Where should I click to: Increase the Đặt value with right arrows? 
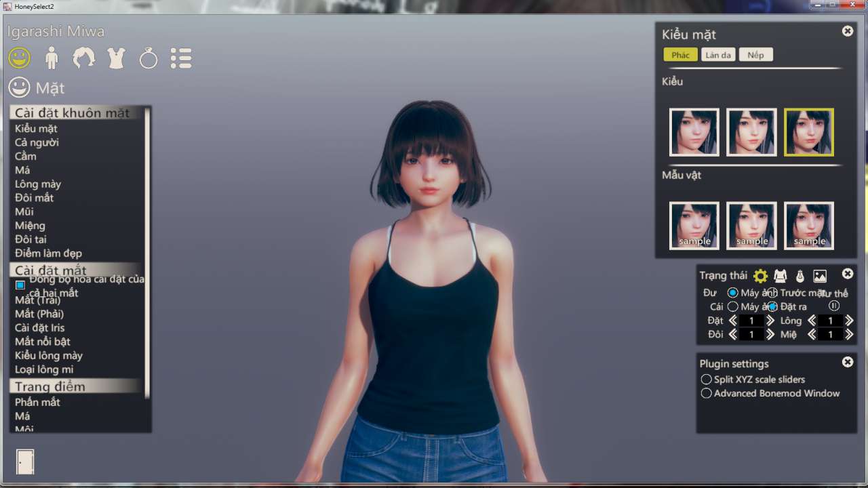pos(770,321)
